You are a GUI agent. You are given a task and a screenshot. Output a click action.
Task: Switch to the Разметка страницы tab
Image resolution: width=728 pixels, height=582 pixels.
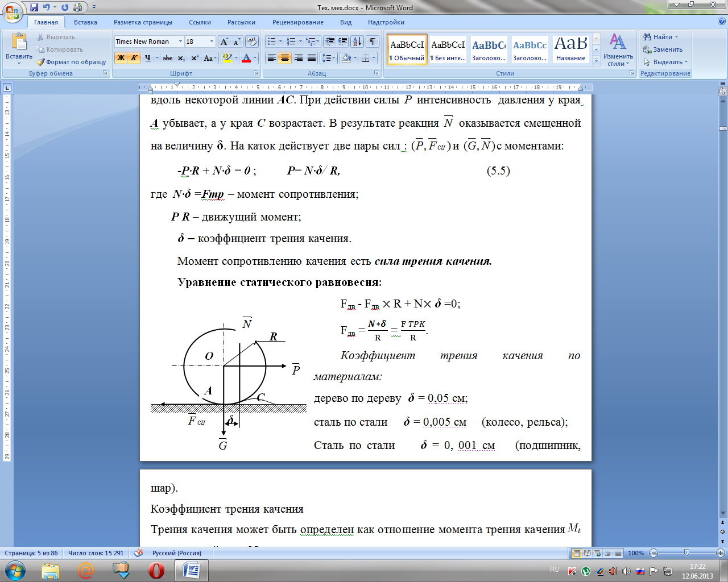143,22
